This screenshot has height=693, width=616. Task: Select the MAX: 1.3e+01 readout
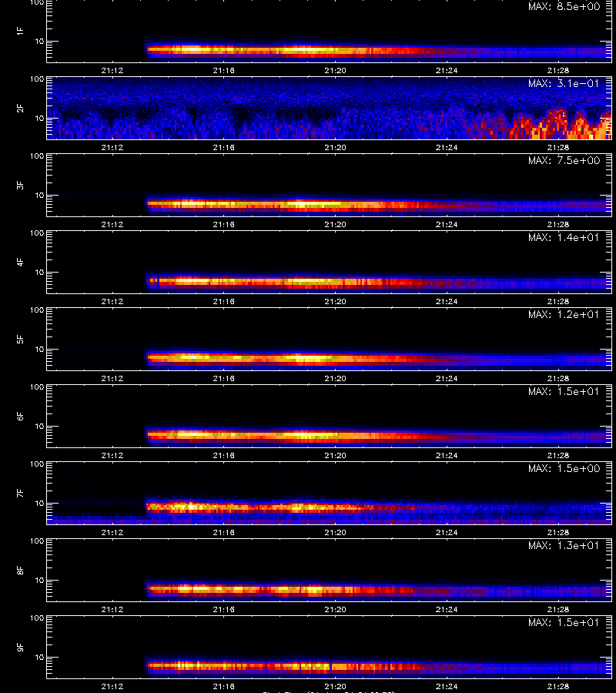(x=564, y=545)
